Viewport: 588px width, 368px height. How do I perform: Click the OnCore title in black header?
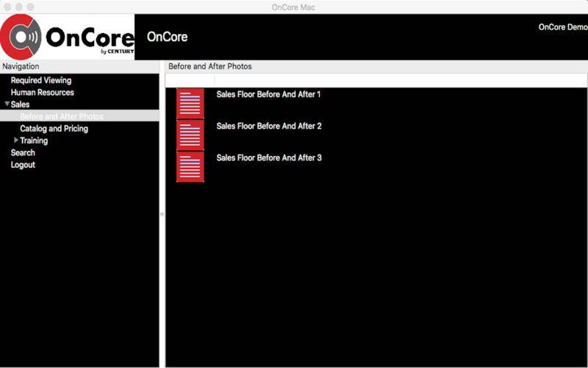tap(168, 37)
